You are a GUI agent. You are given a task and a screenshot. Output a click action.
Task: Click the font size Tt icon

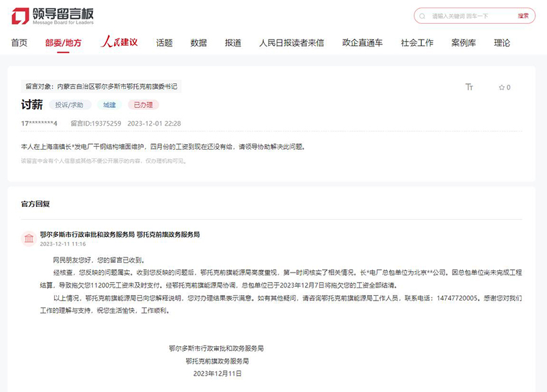(469, 87)
